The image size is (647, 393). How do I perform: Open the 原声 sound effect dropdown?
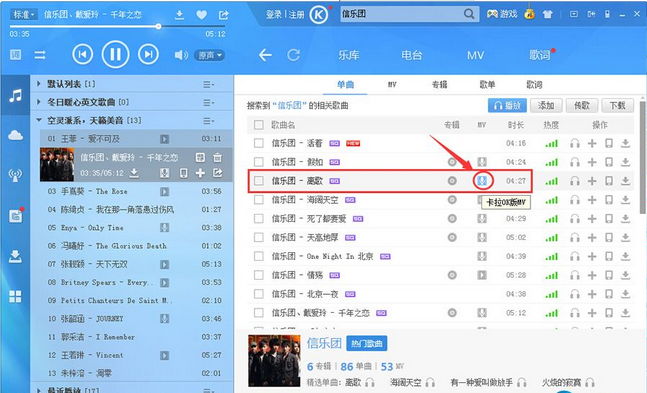tap(210, 55)
